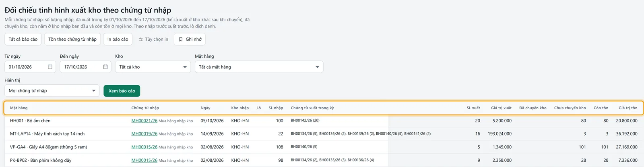
Task: Select the VP-GA4 Giấy A4 80gsm cell
Action: (x=48, y=147)
